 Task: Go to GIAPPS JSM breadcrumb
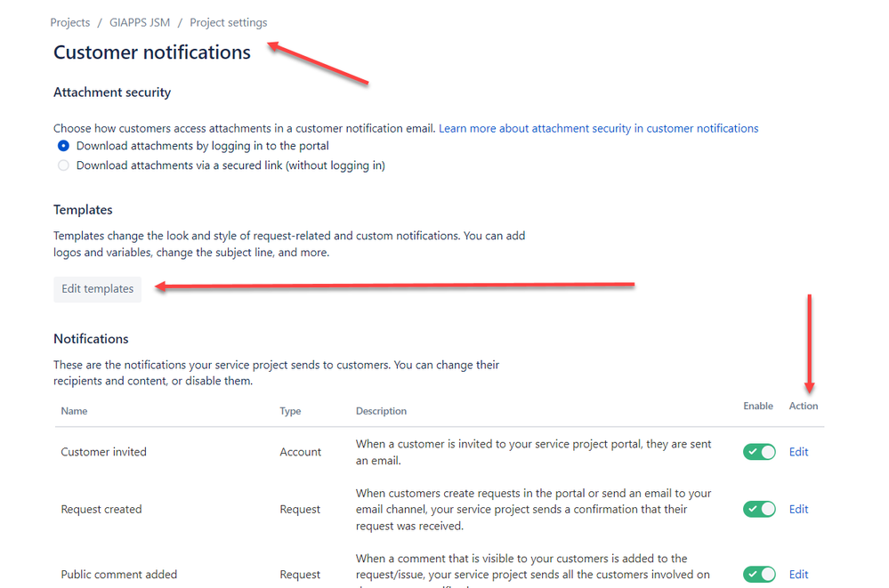[140, 22]
